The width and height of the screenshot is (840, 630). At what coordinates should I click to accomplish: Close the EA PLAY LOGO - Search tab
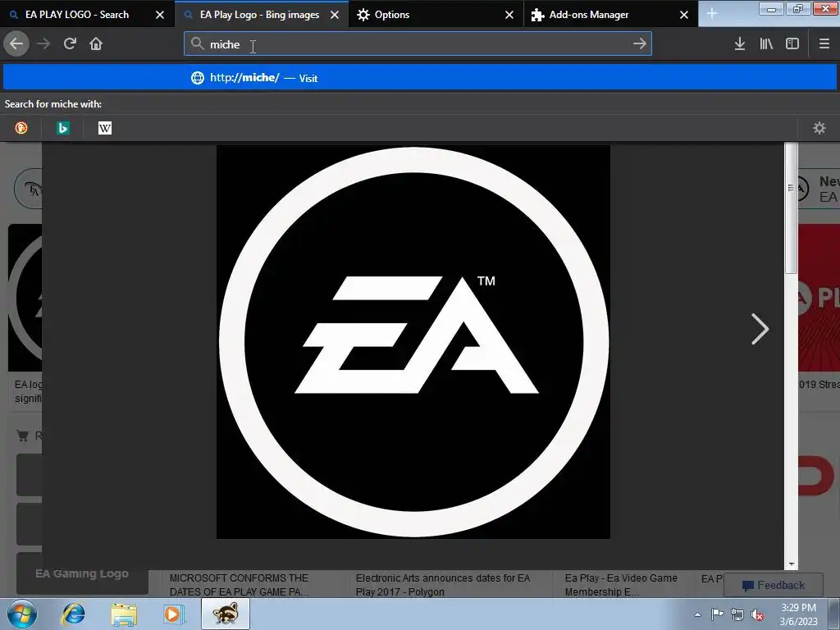point(160,15)
